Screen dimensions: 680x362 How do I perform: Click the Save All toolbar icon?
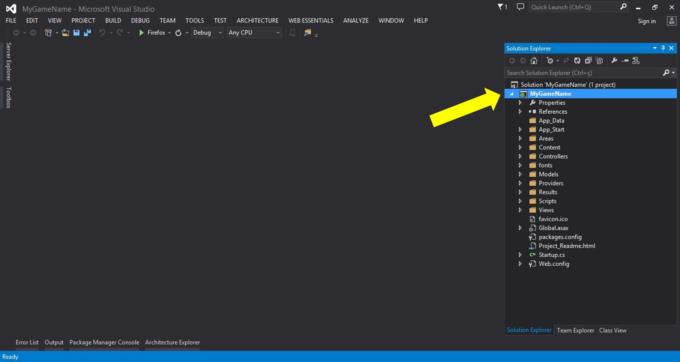[88, 33]
